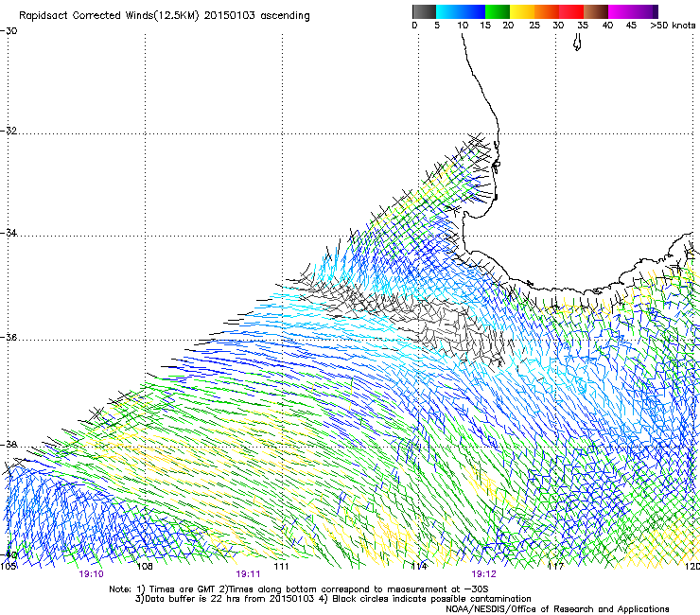
Task: Click the '>50 knots' legend label
Action: coord(673,26)
